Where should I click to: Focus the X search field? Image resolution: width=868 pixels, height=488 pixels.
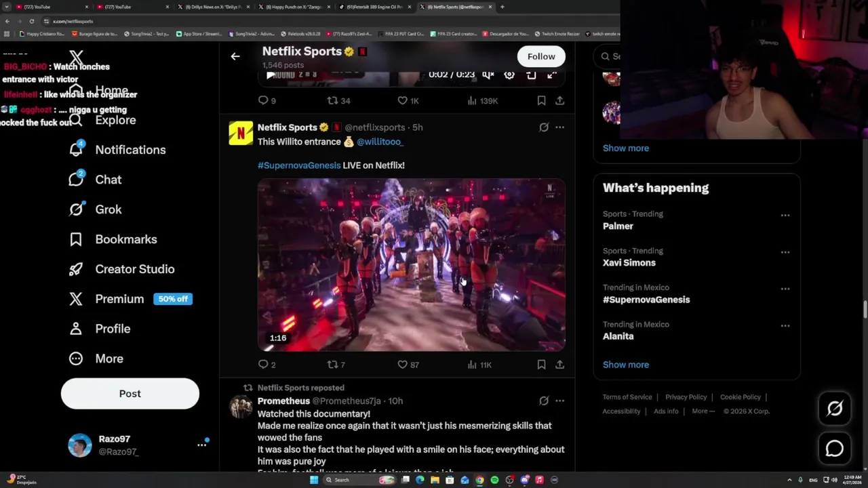tap(609, 56)
